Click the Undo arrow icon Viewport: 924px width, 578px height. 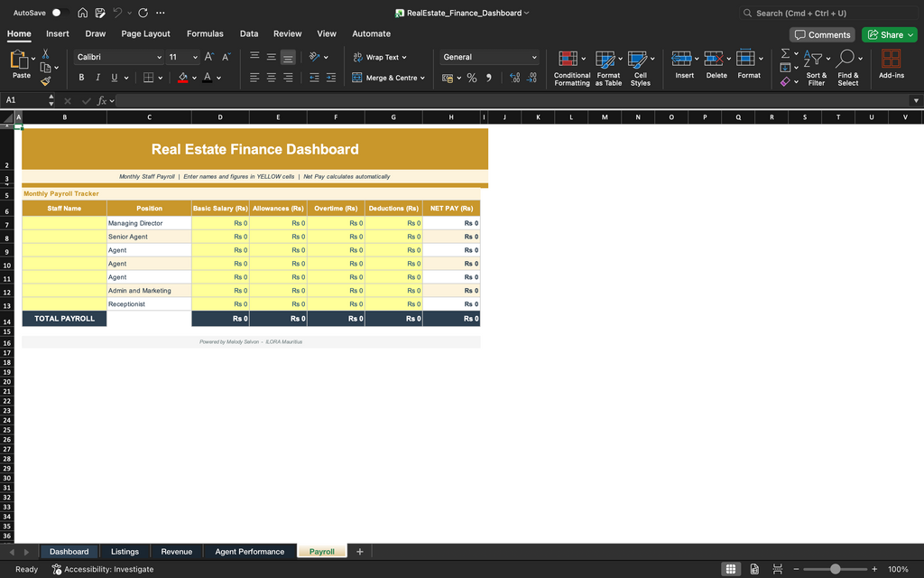(117, 13)
